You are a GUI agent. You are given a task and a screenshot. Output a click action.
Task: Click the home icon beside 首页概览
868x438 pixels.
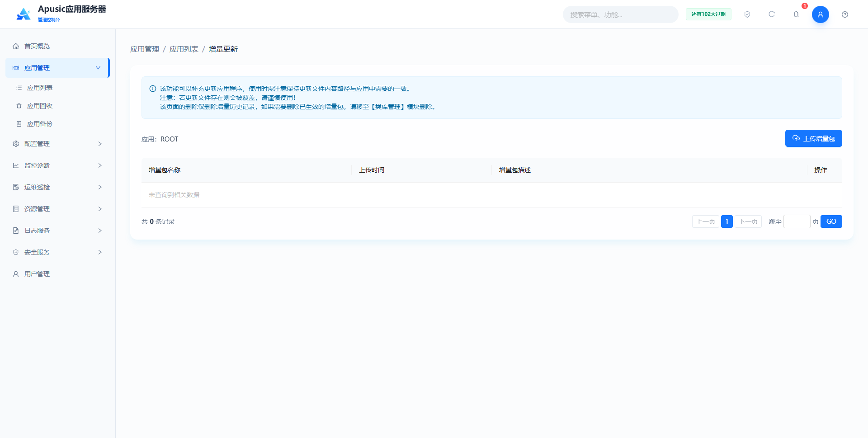16,46
